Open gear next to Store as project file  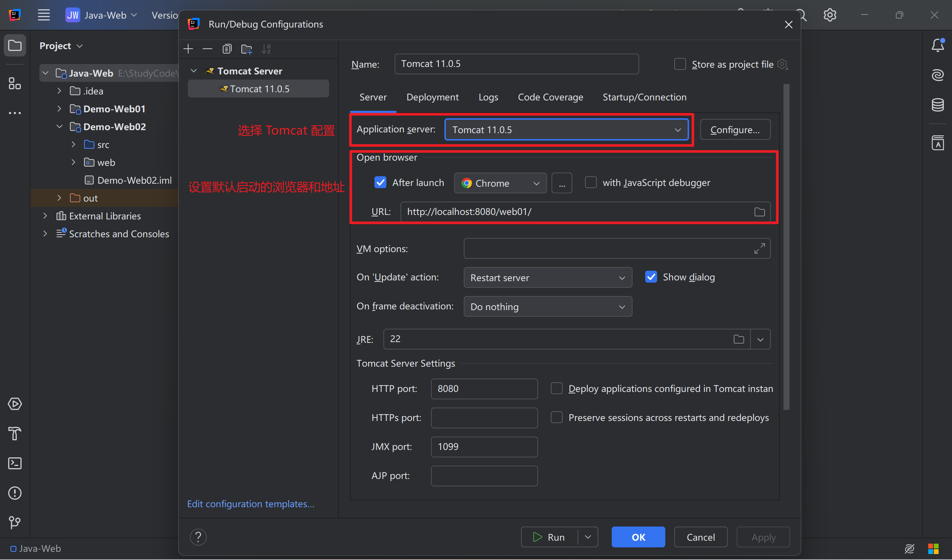(782, 64)
